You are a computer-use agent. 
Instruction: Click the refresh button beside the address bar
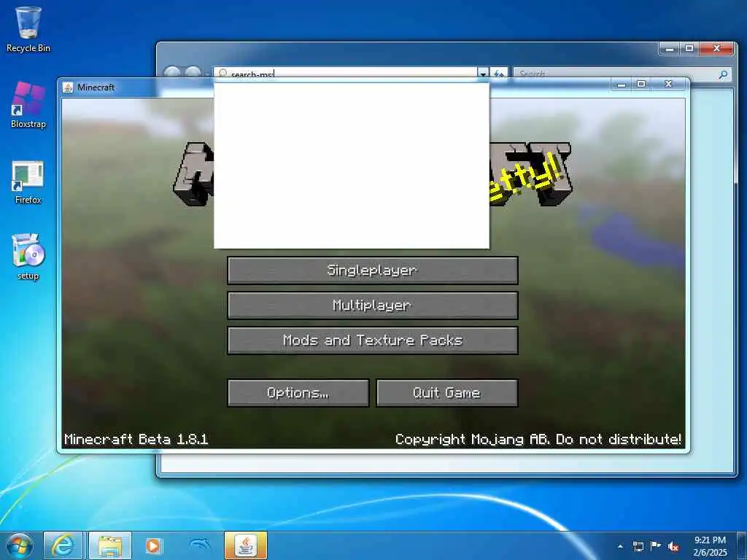tap(499, 74)
